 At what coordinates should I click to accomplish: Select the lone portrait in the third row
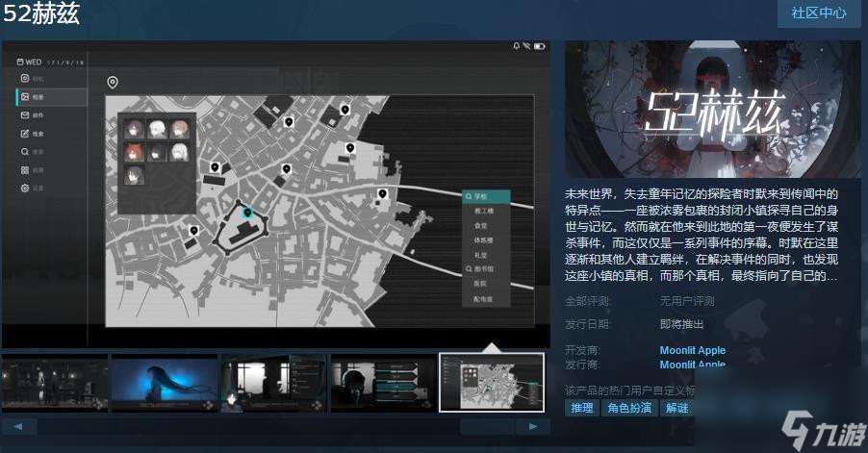(x=134, y=175)
